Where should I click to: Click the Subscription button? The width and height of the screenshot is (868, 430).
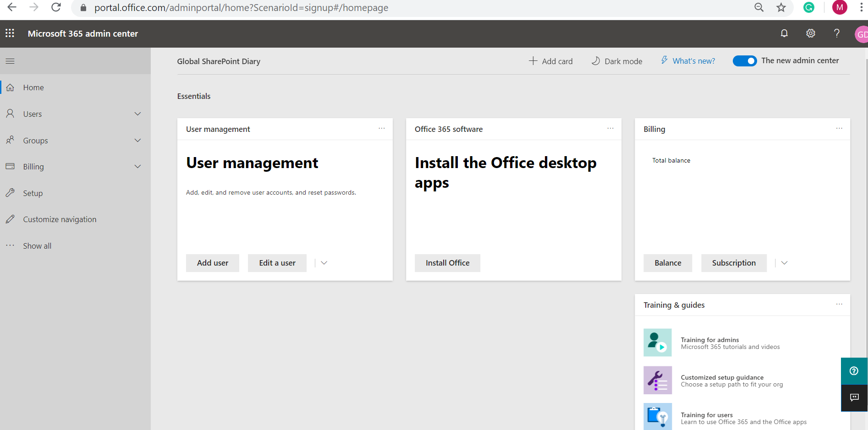tap(734, 263)
